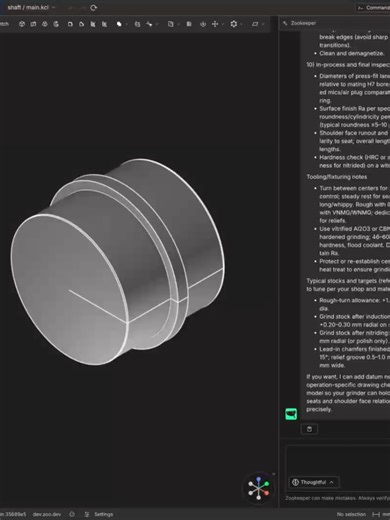This screenshot has height=520, width=390.
Task: Open the gear tool dropdown arrow
Action: (241, 24)
